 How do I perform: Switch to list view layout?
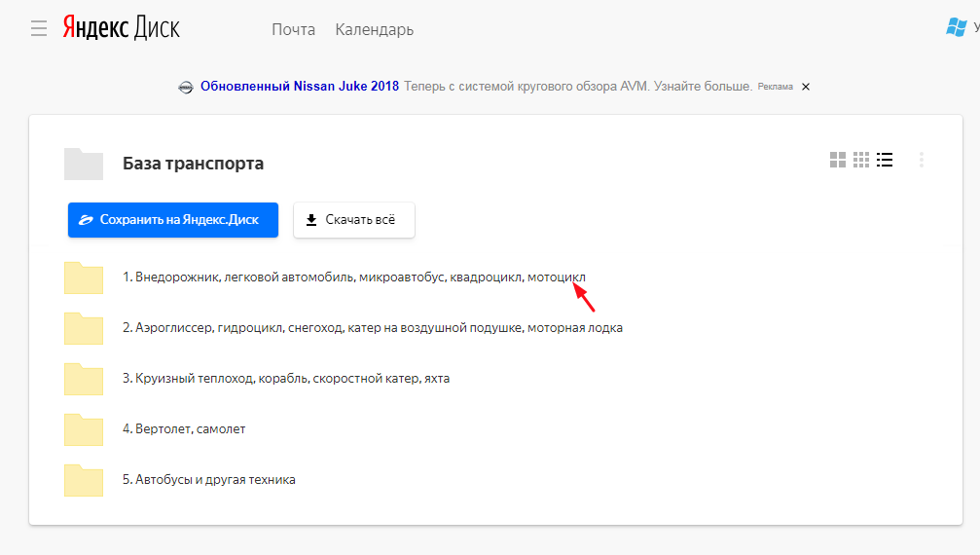pyautogui.click(x=885, y=160)
